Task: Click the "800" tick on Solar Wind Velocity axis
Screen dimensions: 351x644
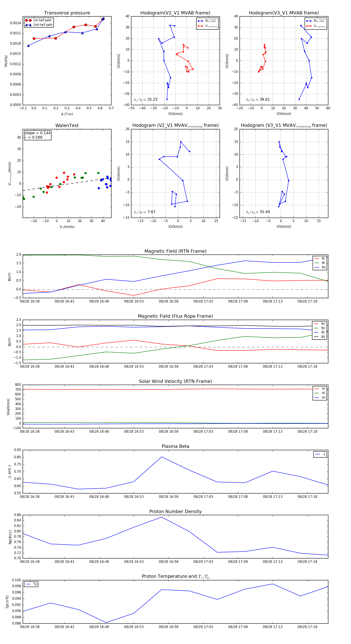Action: pyautogui.click(x=18, y=385)
